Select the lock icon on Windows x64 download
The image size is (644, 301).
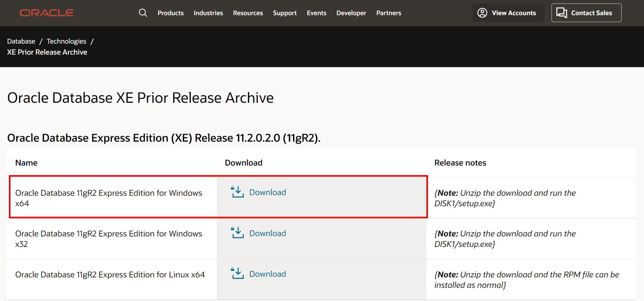[x=233, y=188]
